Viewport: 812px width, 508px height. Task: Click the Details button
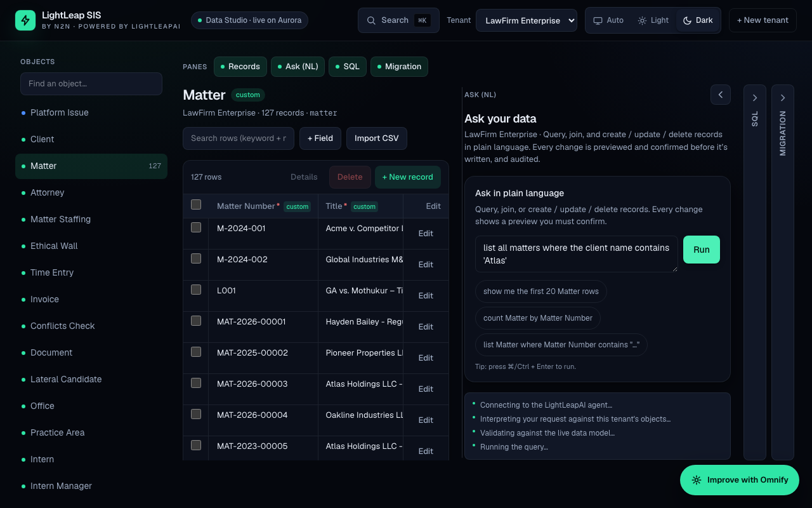tap(304, 177)
